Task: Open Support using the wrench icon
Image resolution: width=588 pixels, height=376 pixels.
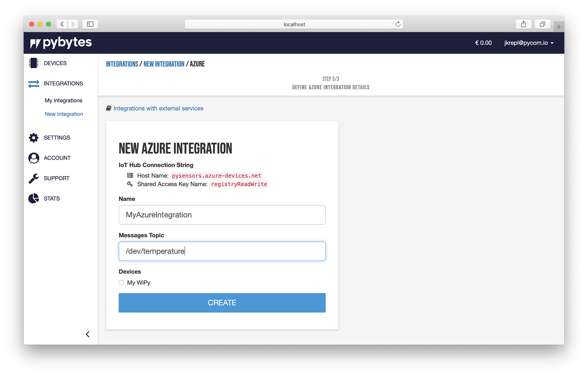Action: pyautogui.click(x=33, y=178)
